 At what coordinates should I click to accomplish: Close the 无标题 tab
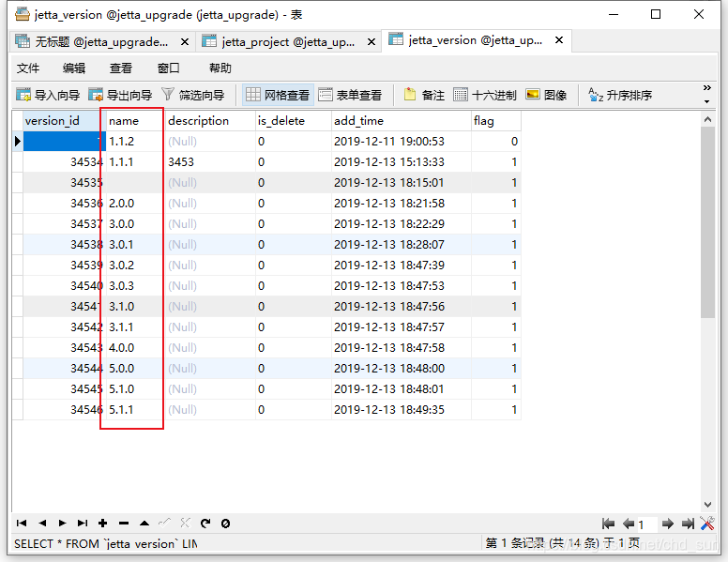(185, 42)
